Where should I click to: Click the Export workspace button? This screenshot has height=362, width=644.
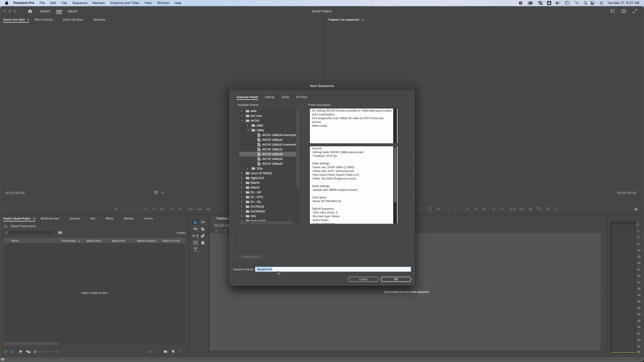[73, 11]
